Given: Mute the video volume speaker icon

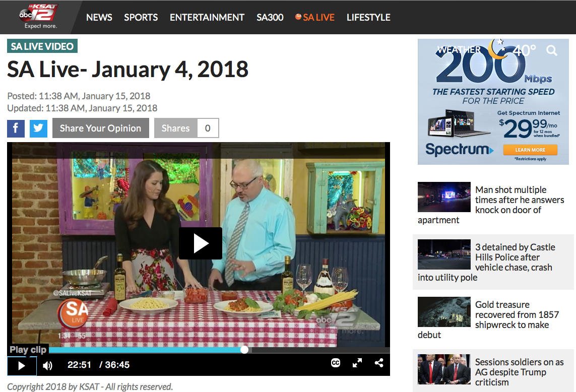Looking at the screenshot, I should tap(48, 366).
